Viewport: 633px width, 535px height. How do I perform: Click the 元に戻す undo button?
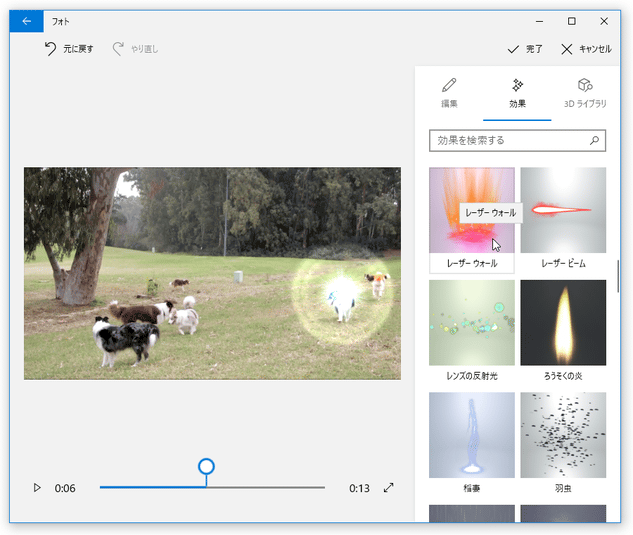[x=68, y=48]
